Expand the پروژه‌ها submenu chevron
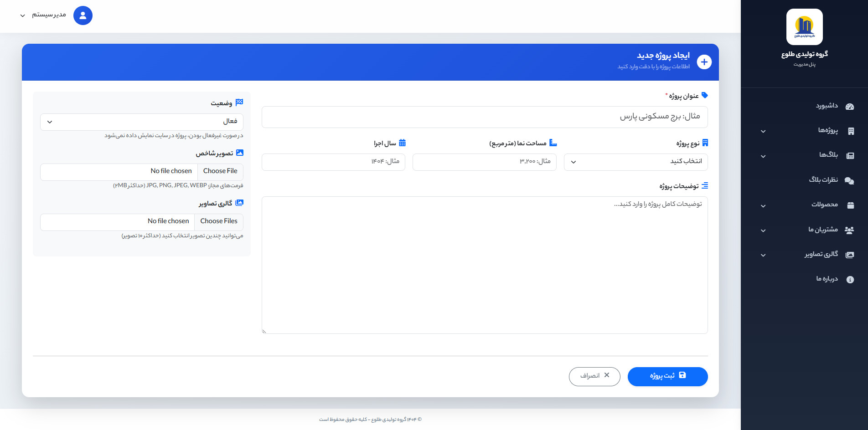This screenshot has width=868, height=430. coord(763,131)
